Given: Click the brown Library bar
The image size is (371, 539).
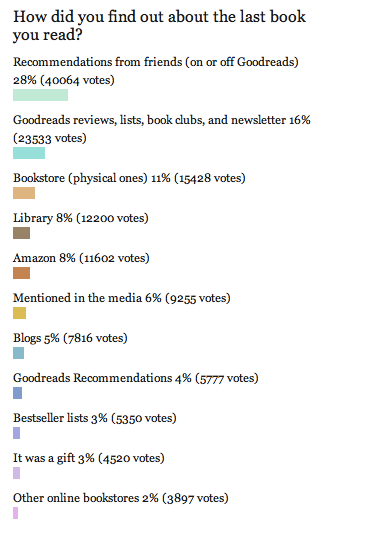Looking at the screenshot, I should tap(21, 233).
